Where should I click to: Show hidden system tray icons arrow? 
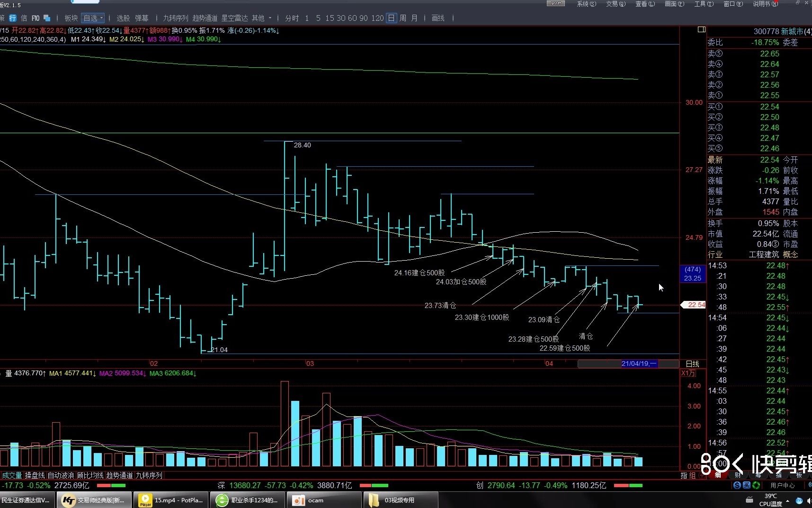pos(788,500)
